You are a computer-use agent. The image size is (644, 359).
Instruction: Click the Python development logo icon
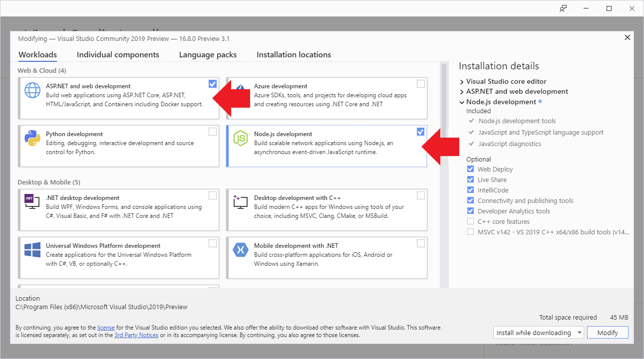32,138
